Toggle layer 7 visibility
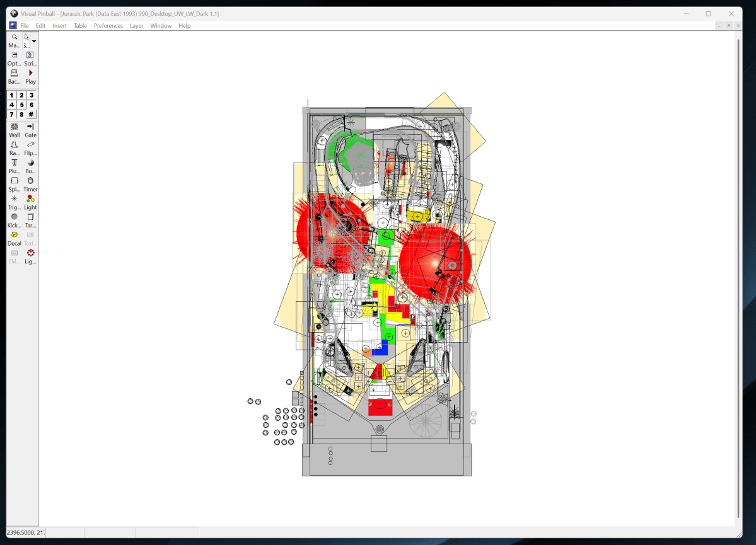756x545 pixels. coord(11,114)
